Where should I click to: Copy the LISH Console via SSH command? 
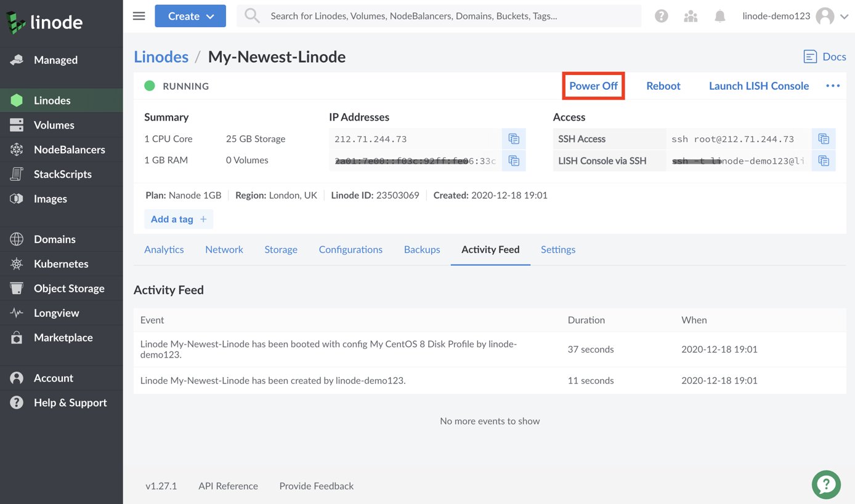(824, 161)
